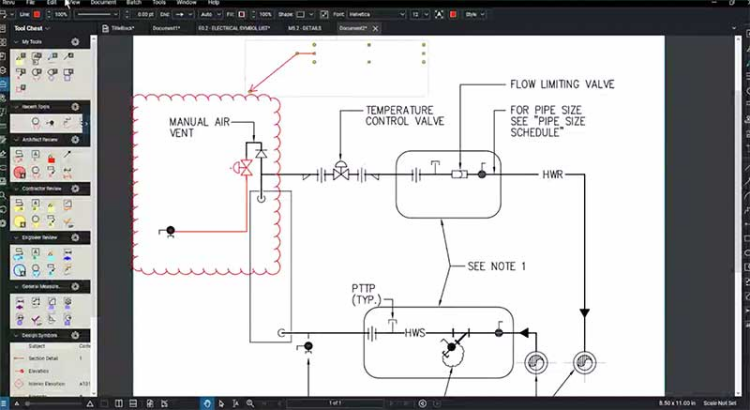Open the Auto dropdown
Image resolution: width=750 pixels, height=410 pixels.
pos(210,15)
